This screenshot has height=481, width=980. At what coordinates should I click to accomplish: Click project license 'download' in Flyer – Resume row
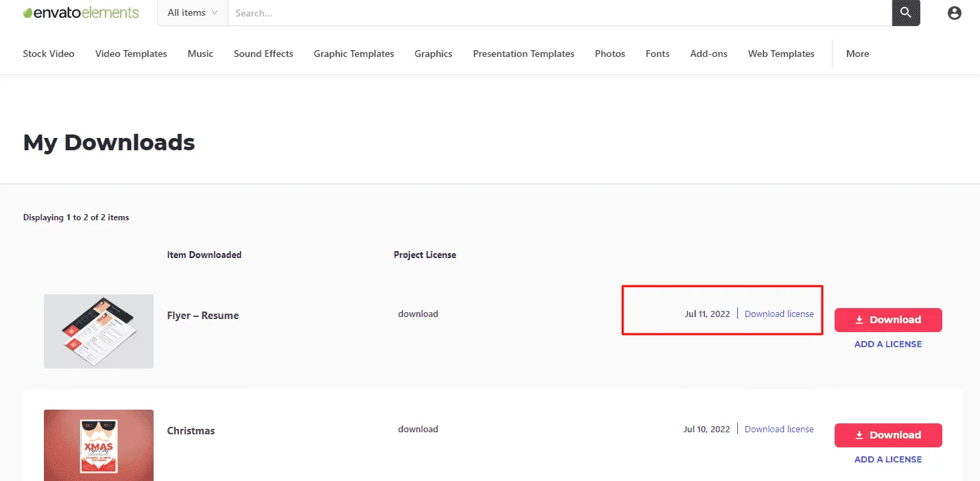(x=418, y=314)
